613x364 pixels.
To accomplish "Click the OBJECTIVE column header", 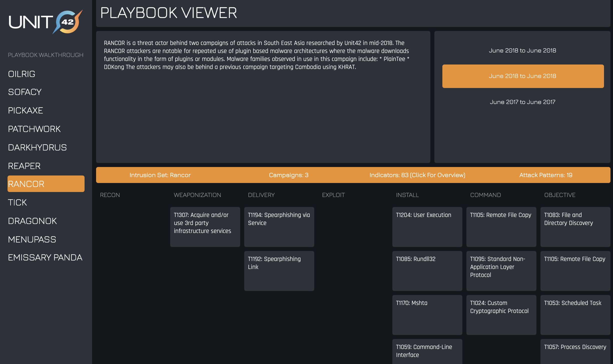I will click(x=560, y=195).
